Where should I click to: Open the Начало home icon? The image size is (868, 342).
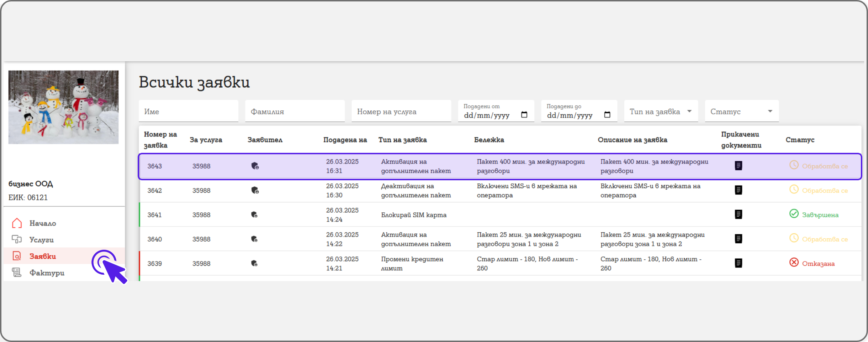pos(17,223)
